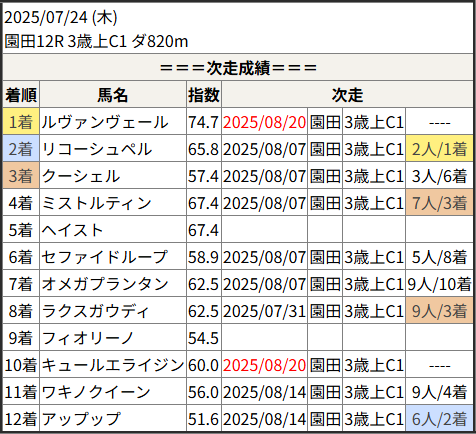Click the 7人/3着 highlighted result
Screen dimensions: 476x434
[x=439, y=202]
